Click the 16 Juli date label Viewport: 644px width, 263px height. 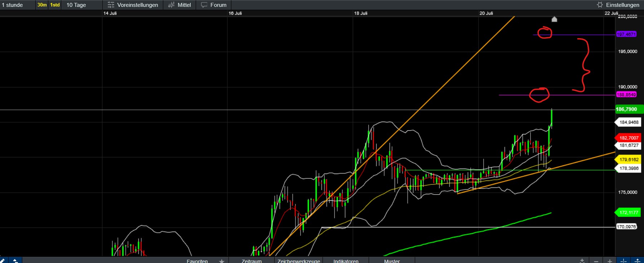(235, 13)
